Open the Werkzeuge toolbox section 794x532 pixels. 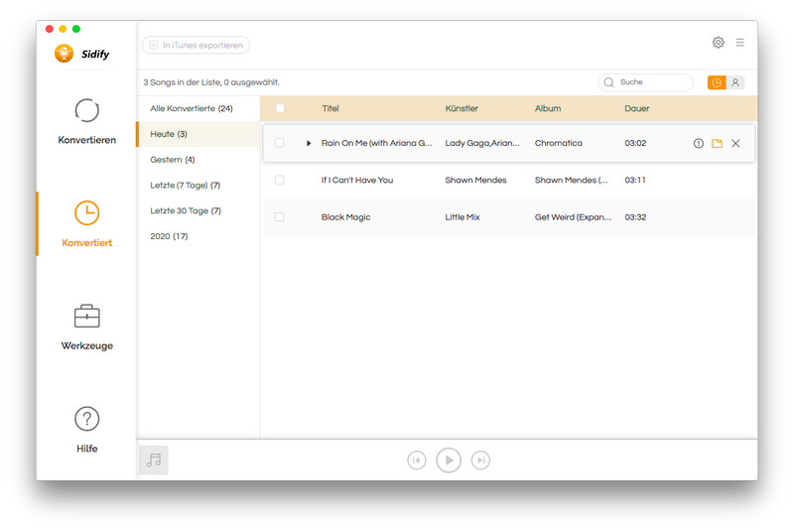click(87, 328)
